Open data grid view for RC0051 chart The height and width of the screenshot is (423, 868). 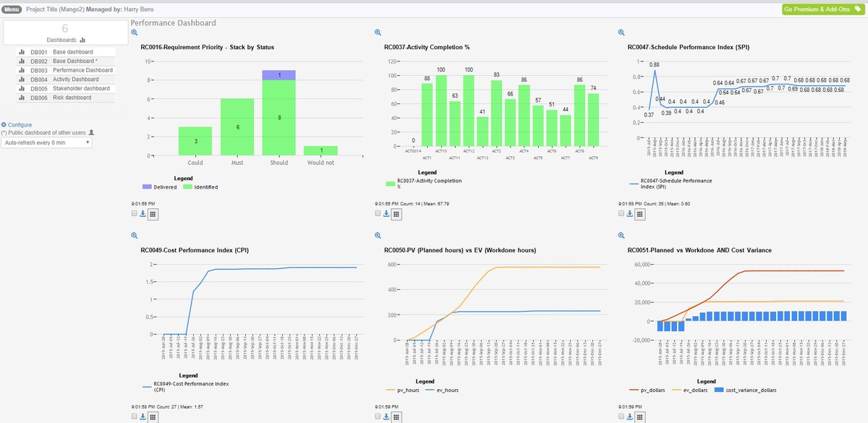(x=639, y=416)
